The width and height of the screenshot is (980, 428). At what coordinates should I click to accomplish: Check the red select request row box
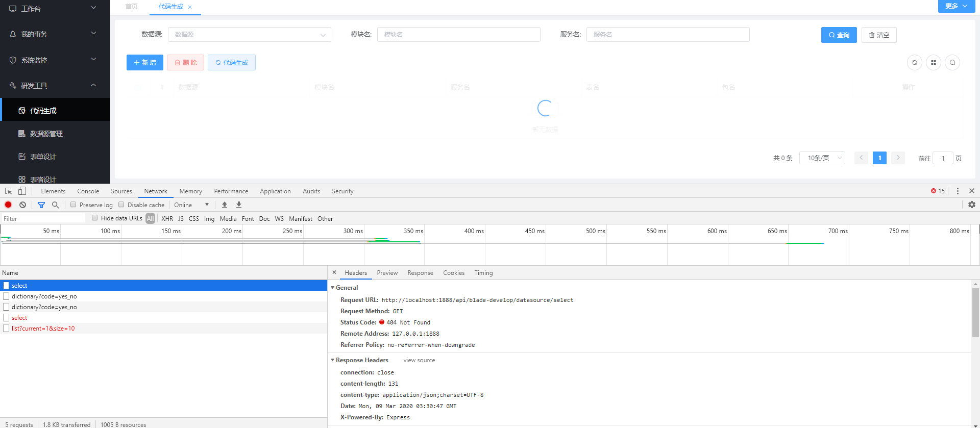click(6, 318)
